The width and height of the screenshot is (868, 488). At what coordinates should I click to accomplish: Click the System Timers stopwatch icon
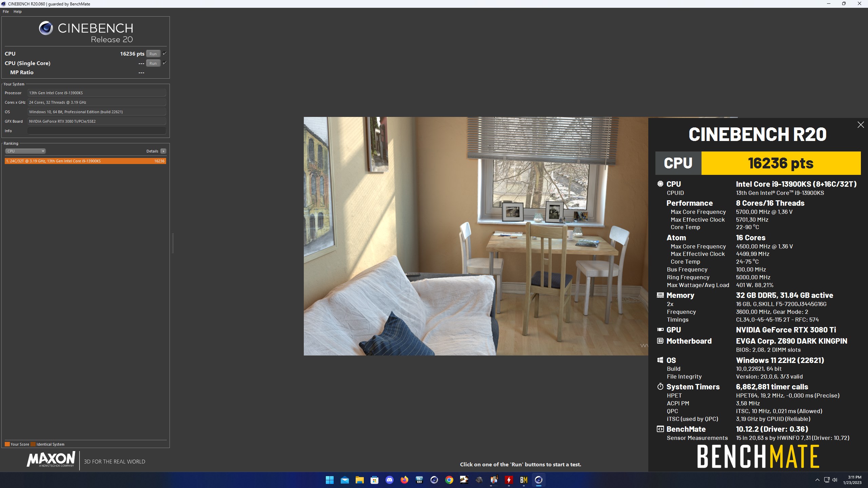click(660, 387)
